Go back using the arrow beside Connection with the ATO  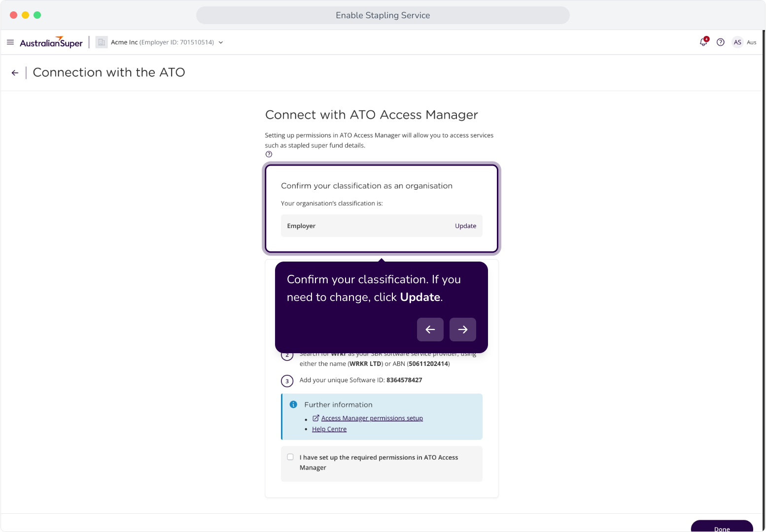click(15, 73)
